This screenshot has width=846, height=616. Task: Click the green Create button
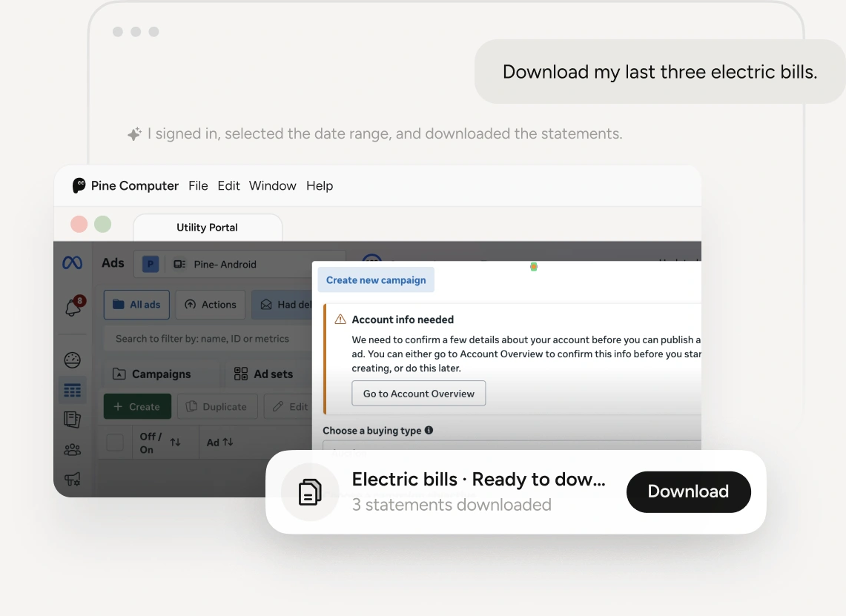pyautogui.click(x=137, y=406)
